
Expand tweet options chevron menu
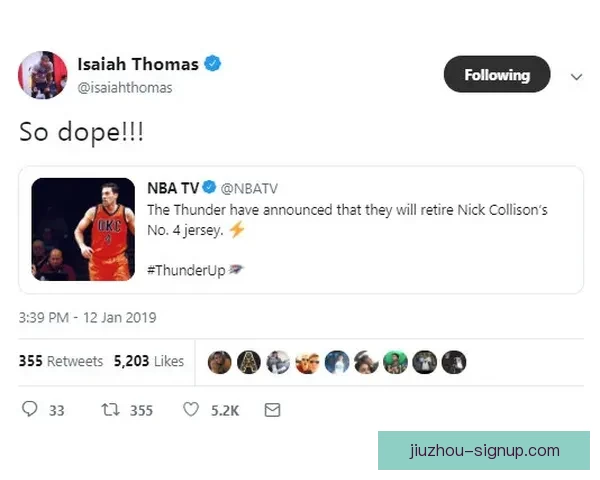[576, 77]
